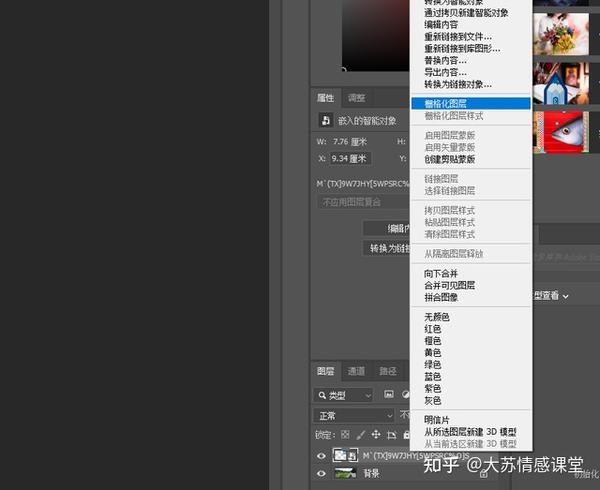Open the 不应用图层复合 dropdown
Image resolution: width=600 pixels, height=490 pixels.
click(x=364, y=202)
